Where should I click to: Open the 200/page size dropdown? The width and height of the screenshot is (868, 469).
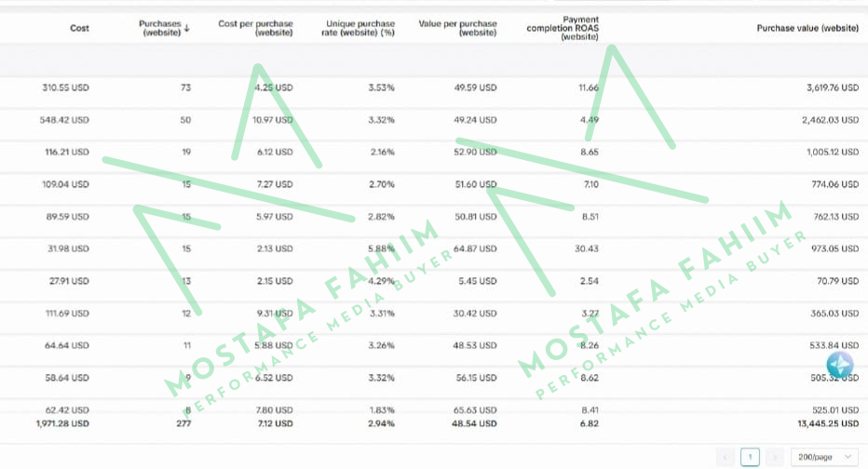pos(823,457)
